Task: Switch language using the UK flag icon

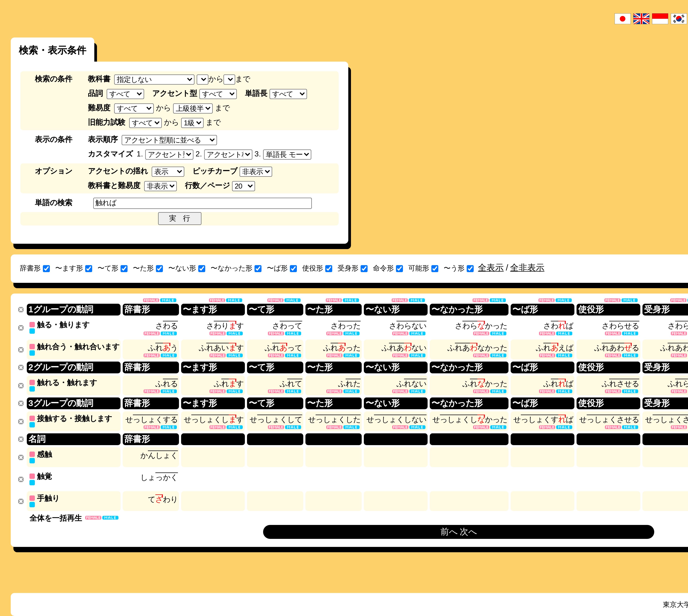Action: [641, 19]
